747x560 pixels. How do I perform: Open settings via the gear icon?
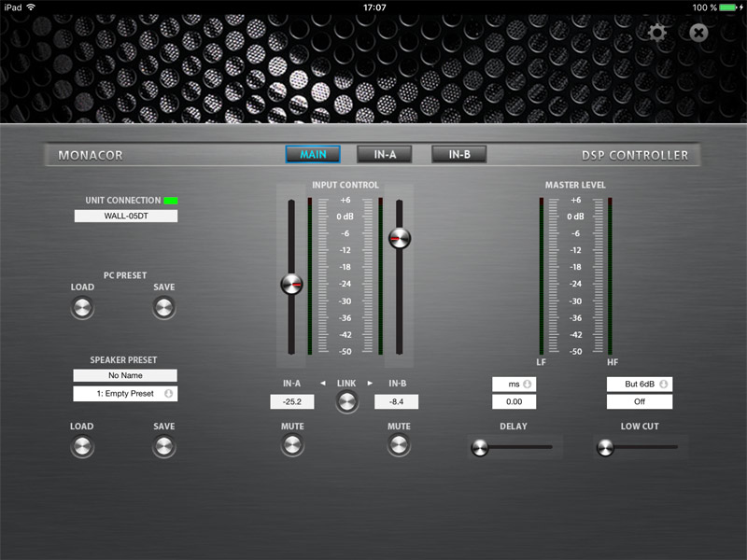[x=657, y=33]
